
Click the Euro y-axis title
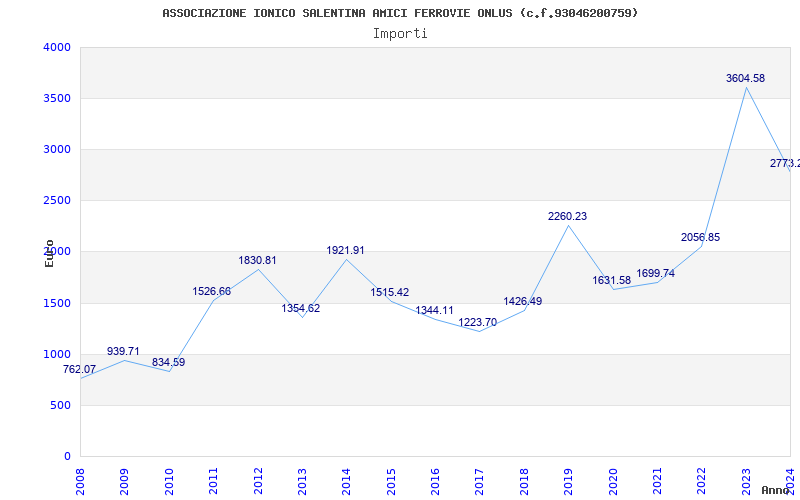click(x=49, y=253)
